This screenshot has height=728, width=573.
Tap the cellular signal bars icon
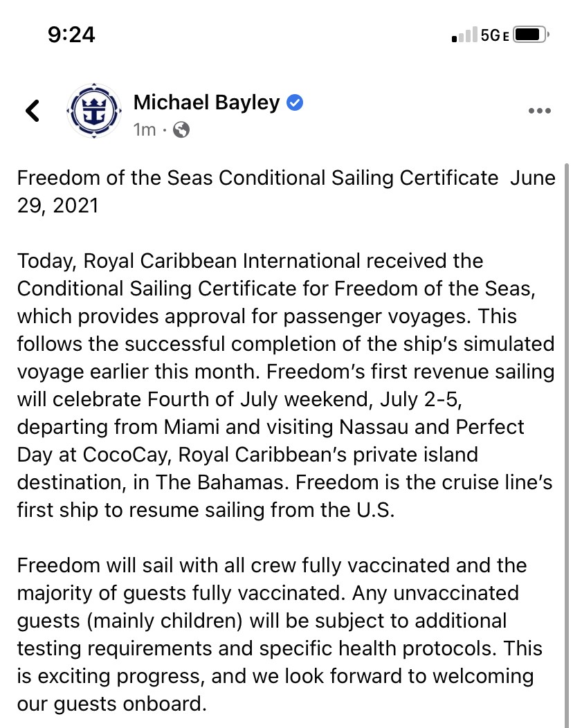464,35
